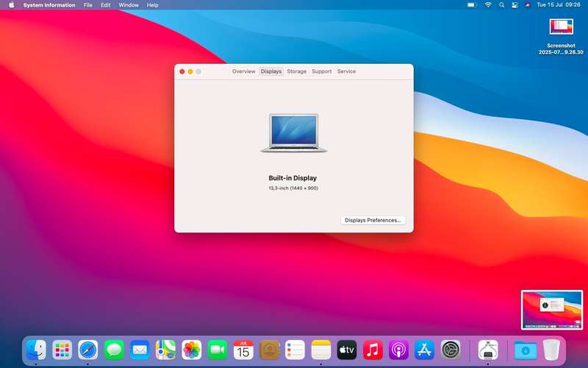Open the Contacts app in Dock
The width and height of the screenshot is (588, 368).
(269, 350)
